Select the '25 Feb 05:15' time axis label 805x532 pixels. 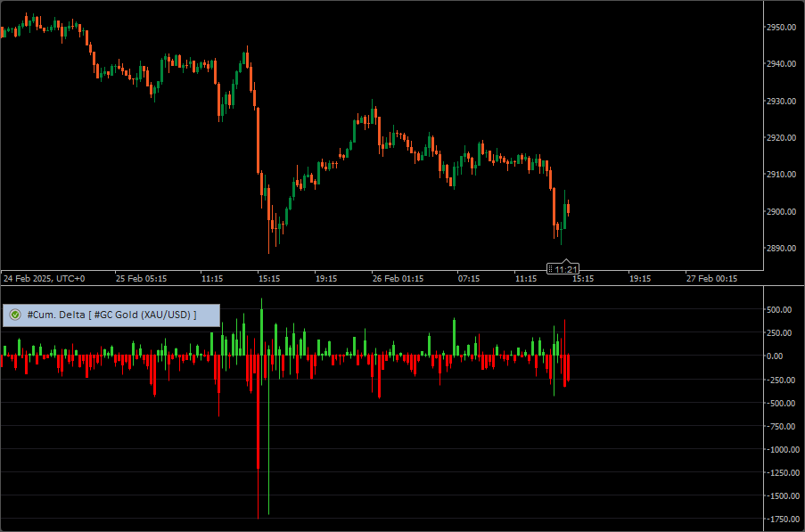tap(141, 278)
